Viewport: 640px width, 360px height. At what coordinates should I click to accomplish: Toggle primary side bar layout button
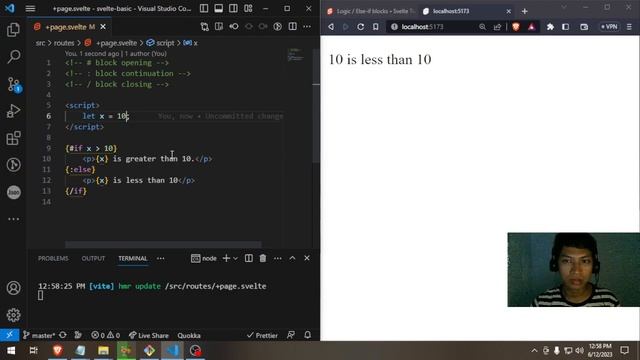point(204,8)
